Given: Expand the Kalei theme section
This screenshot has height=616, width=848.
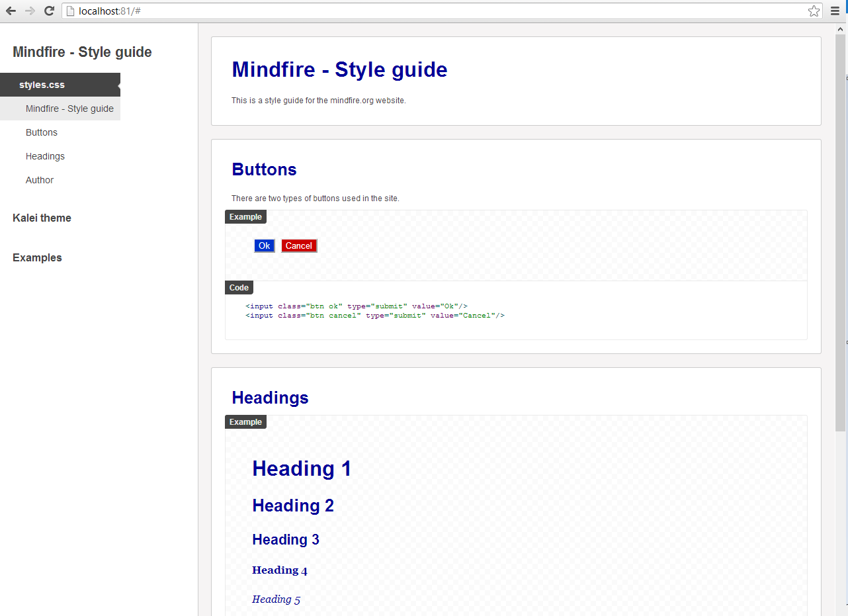Looking at the screenshot, I should (x=42, y=218).
